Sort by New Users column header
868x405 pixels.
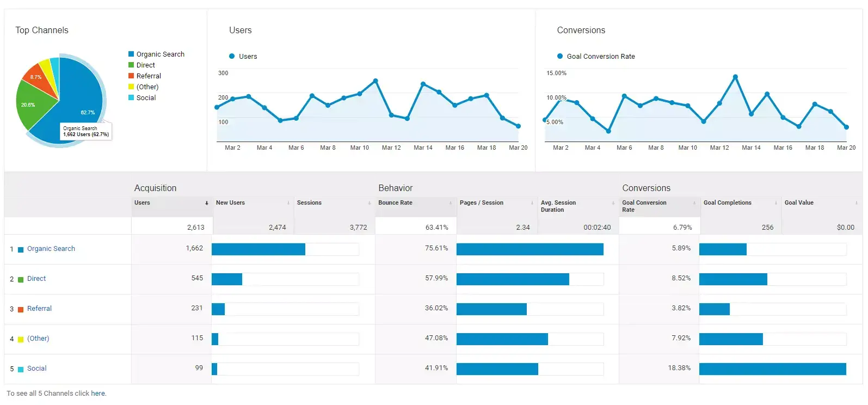tap(230, 203)
